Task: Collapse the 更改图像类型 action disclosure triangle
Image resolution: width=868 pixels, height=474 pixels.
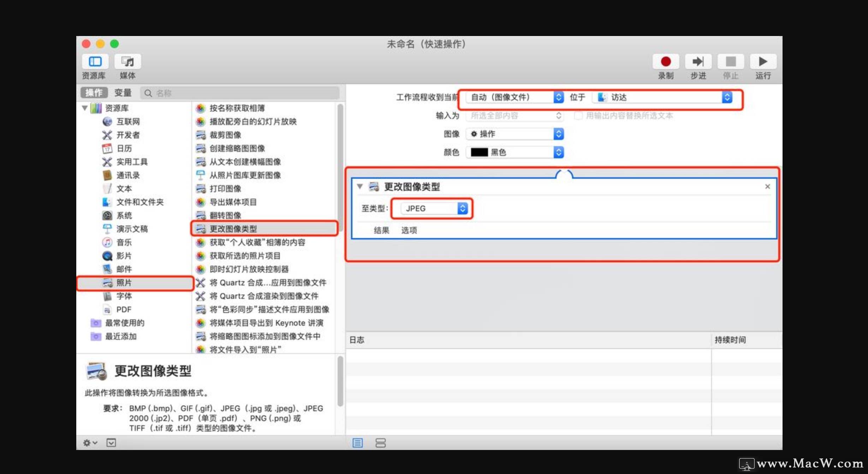Action: 360,186
